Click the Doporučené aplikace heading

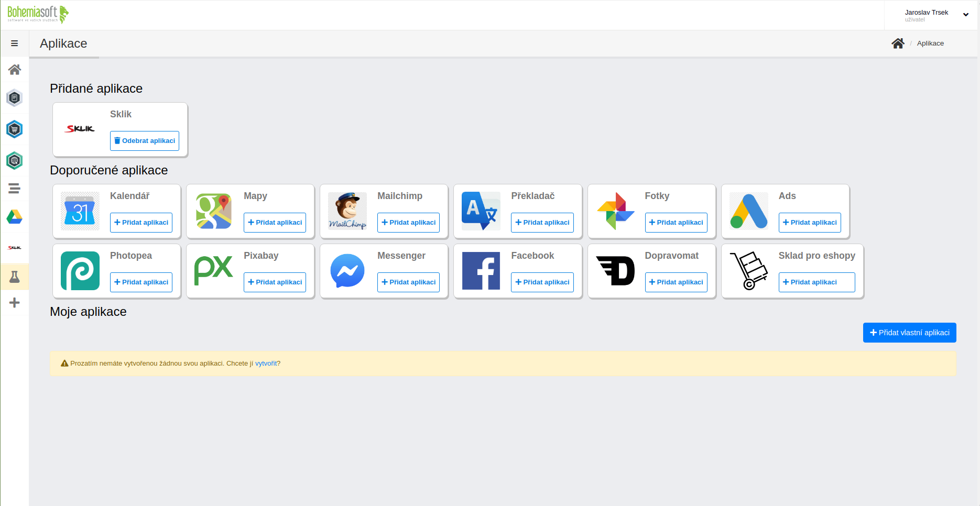109,170
